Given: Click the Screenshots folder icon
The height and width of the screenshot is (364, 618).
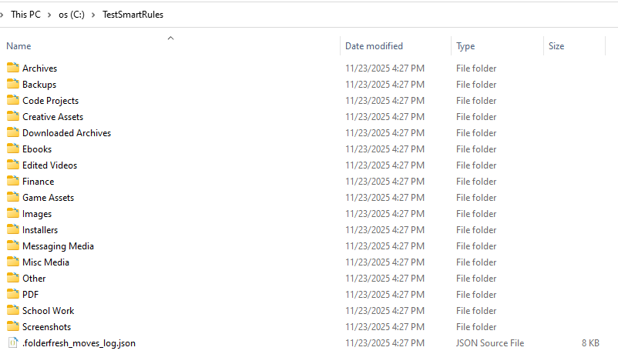Looking at the screenshot, I should [x=13, y=326].
